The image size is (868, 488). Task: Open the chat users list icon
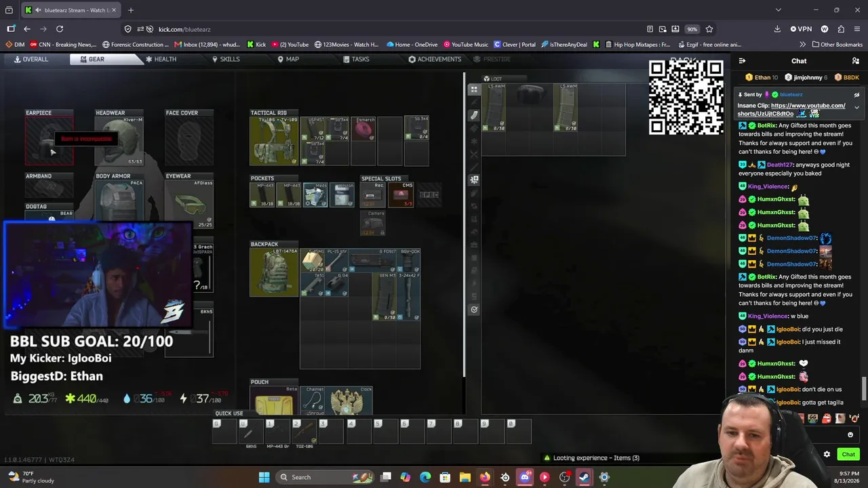point(856,61)
